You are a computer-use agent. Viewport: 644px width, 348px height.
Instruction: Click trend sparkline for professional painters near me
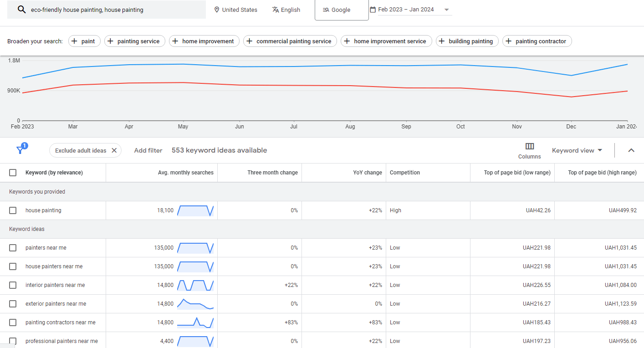195,341
